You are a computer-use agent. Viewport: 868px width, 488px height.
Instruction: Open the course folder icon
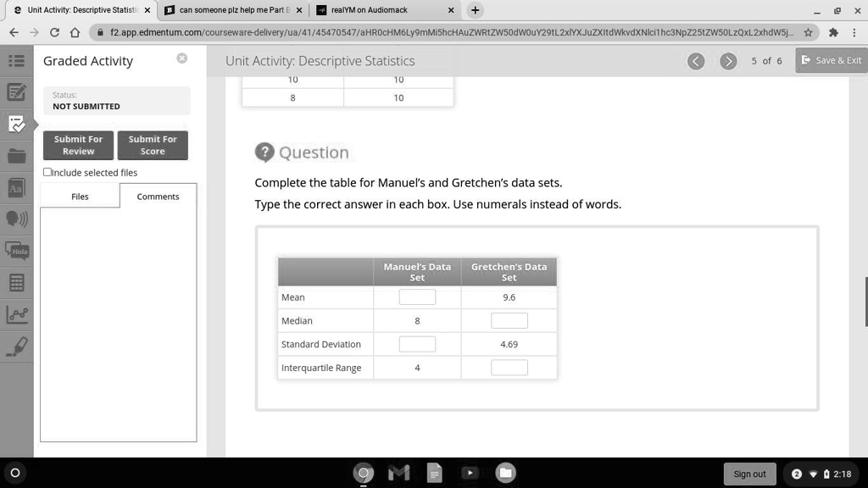(15, 155)
